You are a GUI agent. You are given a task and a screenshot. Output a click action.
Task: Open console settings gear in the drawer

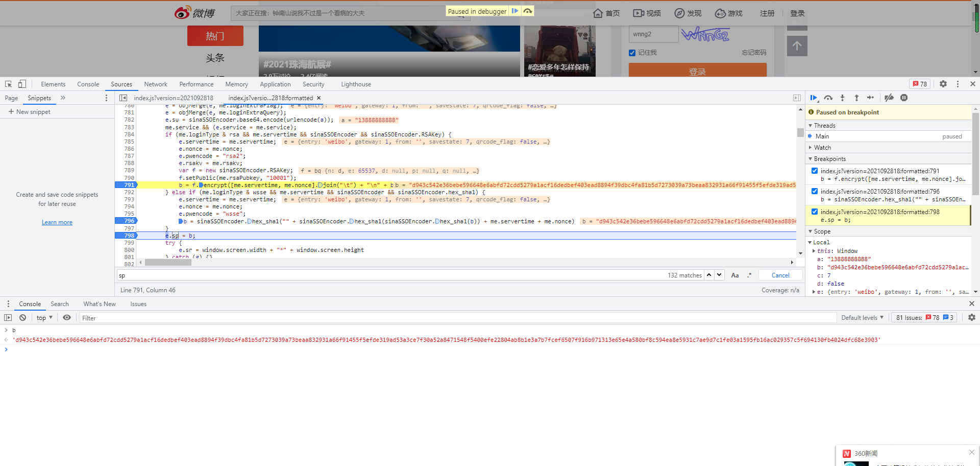coord(971,317)
